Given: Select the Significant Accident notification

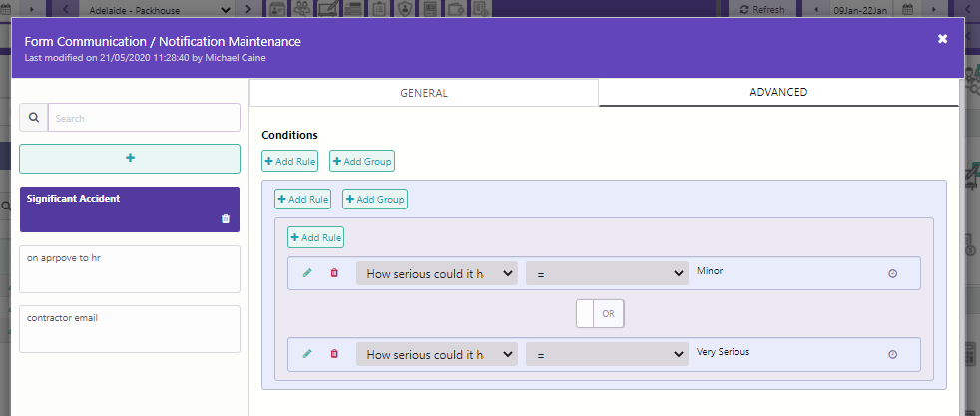Looking at the screenshot, I should (x=130, y=209).
